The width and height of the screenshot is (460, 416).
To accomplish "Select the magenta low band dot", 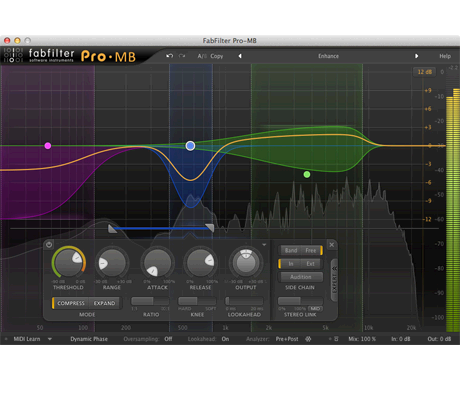I will point(48,146).
